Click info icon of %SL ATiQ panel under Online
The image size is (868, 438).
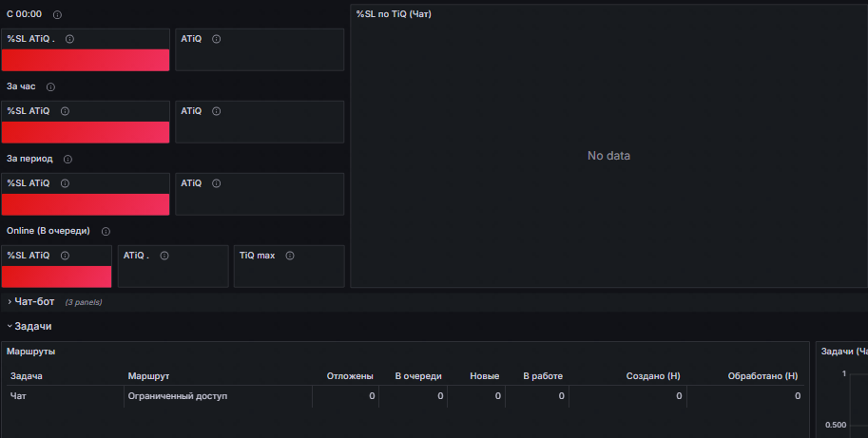(x=66, y=256)
